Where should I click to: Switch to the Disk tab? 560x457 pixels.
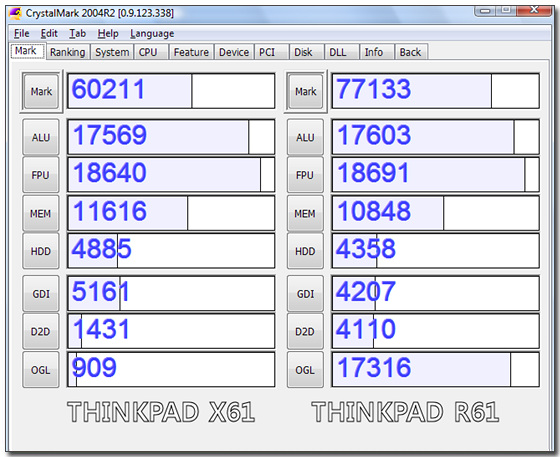point(306,52)
